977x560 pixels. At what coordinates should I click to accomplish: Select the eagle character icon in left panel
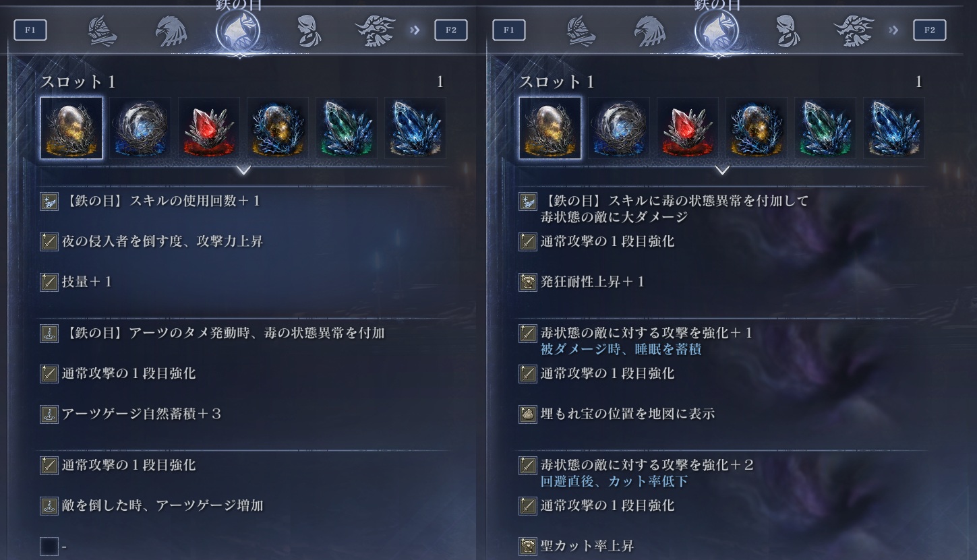[171, 31]
